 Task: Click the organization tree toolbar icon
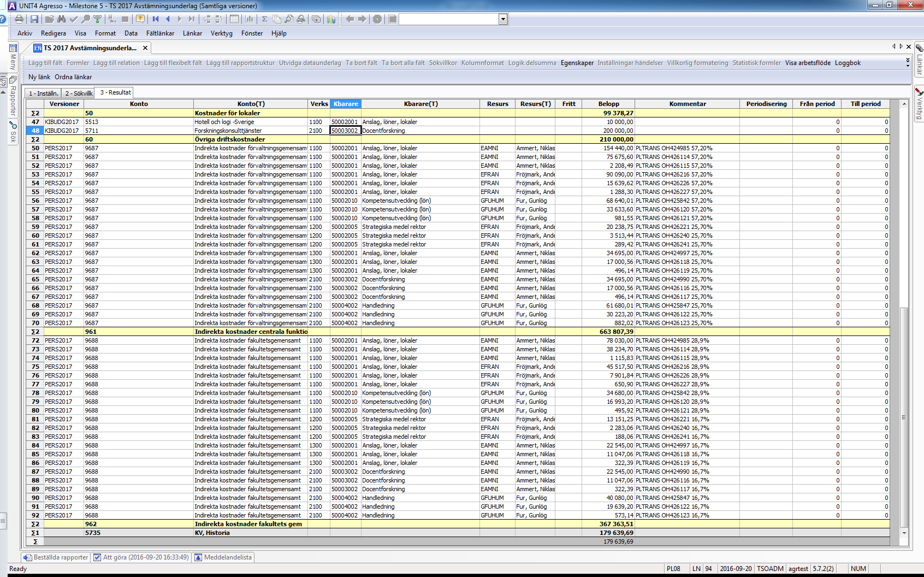coord(97,19)
